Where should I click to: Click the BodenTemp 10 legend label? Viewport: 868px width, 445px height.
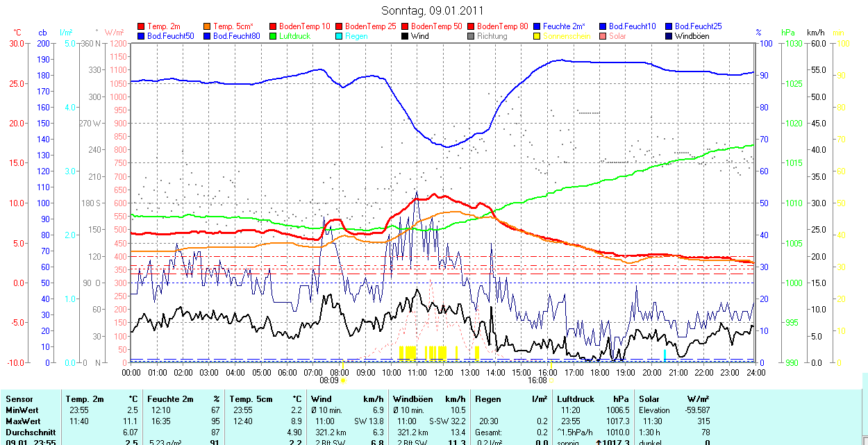pyautogui.click(x=304, y=26)
